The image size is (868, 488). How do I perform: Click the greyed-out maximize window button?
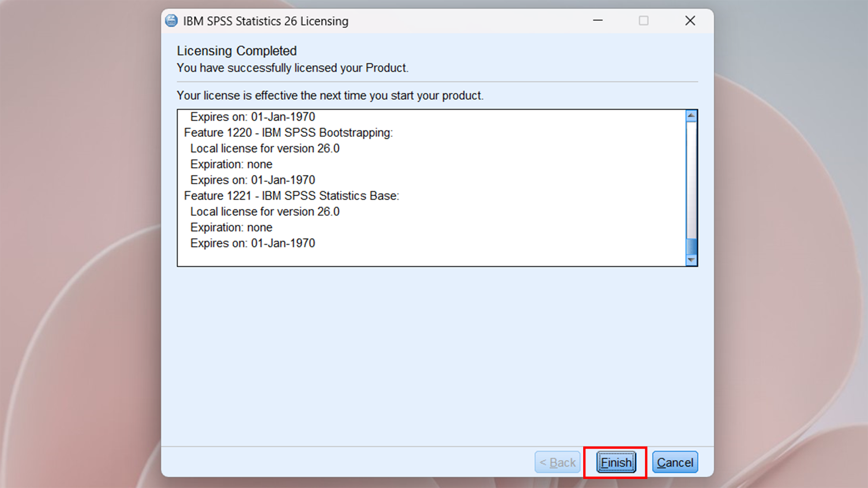tap(644, 21)
